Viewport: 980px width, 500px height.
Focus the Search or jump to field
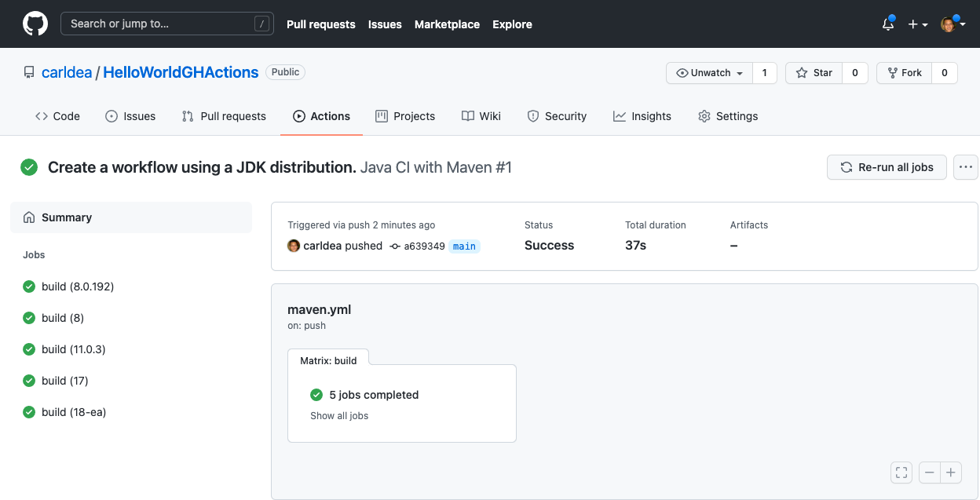click(x=167, y=24)
